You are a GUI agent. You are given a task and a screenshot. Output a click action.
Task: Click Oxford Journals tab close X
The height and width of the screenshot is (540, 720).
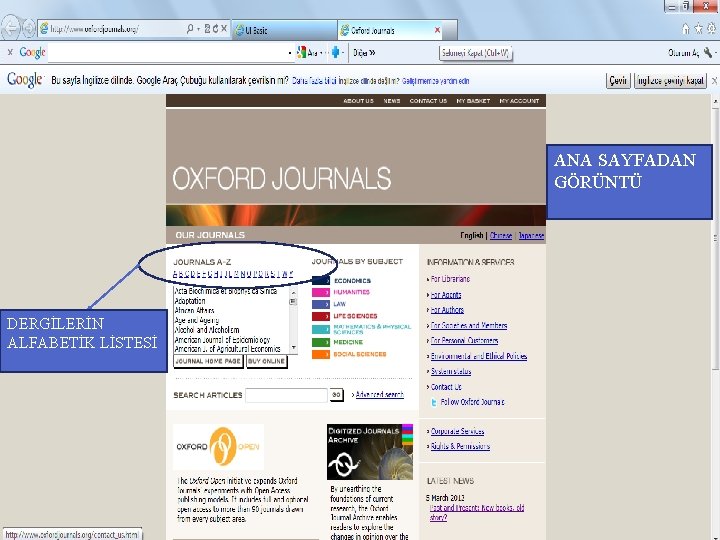[437, 30]
